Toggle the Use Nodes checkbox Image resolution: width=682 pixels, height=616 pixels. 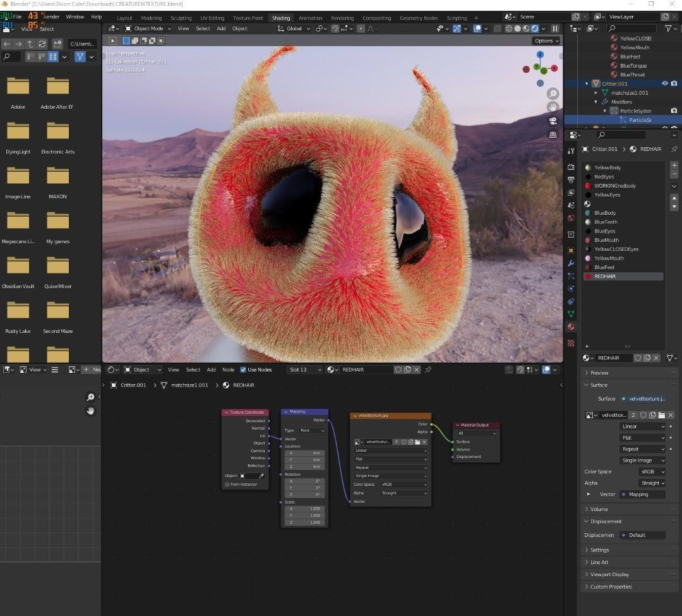point(243,370)
